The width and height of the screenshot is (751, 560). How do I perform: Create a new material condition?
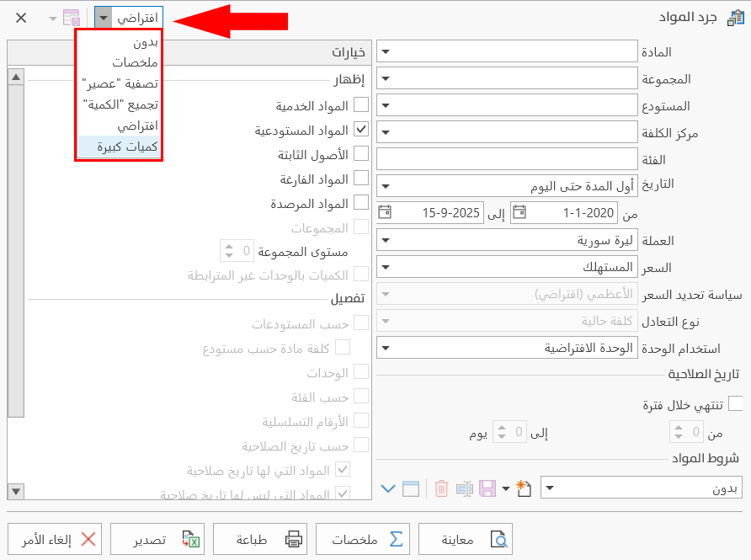[523, 488]
